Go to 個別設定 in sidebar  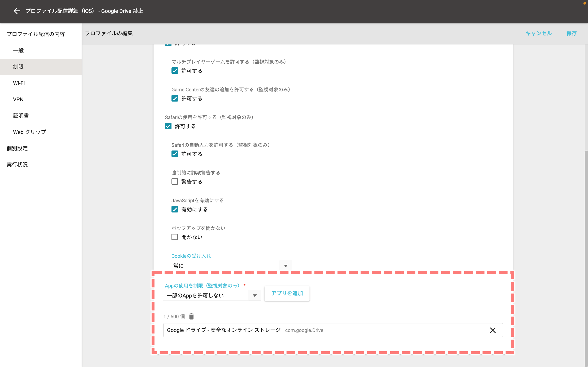click(41, 148)
